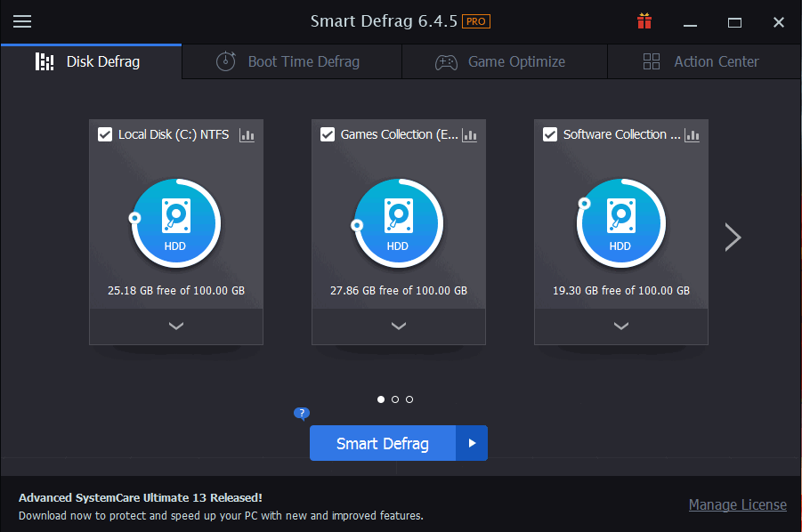Open the blue question mark help bubble
The image size is (802, 532).
point(302,413)
